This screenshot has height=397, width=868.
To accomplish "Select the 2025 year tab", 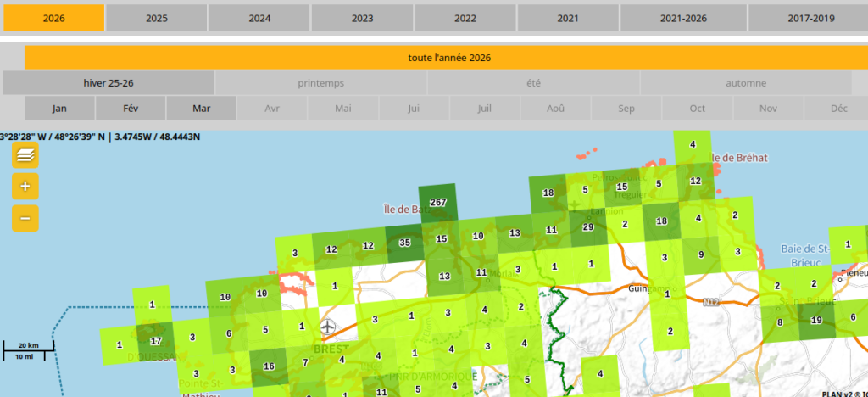I will point(156,18).
